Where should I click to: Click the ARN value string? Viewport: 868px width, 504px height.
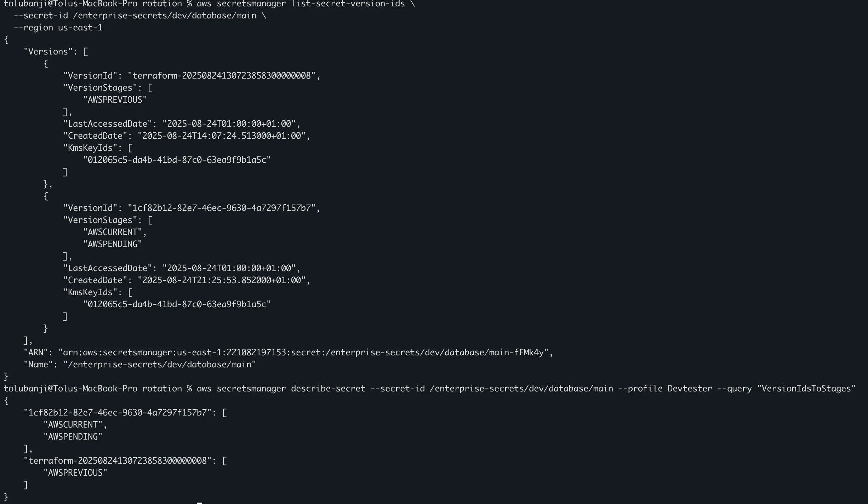point(303,353)
